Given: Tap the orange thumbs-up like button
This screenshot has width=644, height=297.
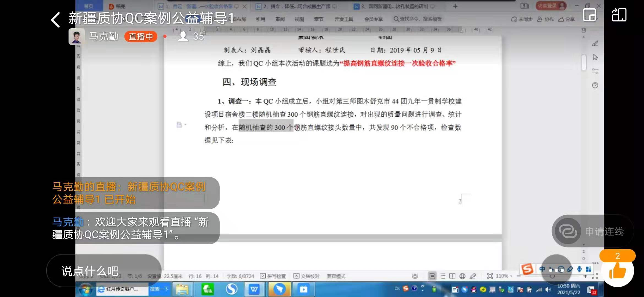Looking at the screenshot, I should 617,272.
